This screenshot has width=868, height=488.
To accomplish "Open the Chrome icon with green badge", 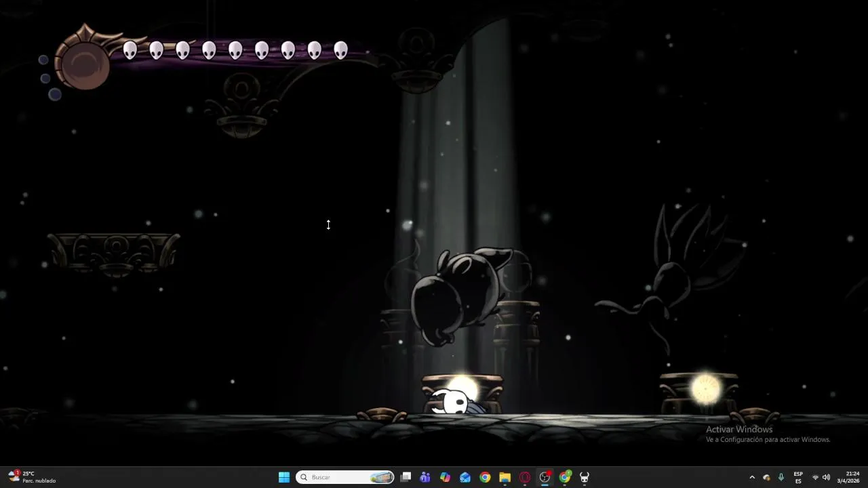I will click(565, 477).
